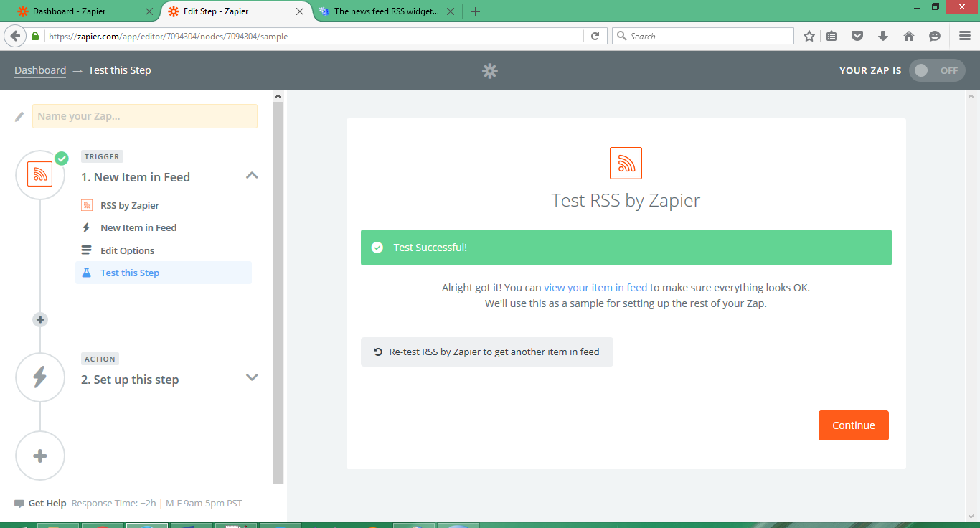The height and width of the screenshot is (528, 980).
Task: Click the lightning bolt action step circle
Action: [x=40, y=377]
